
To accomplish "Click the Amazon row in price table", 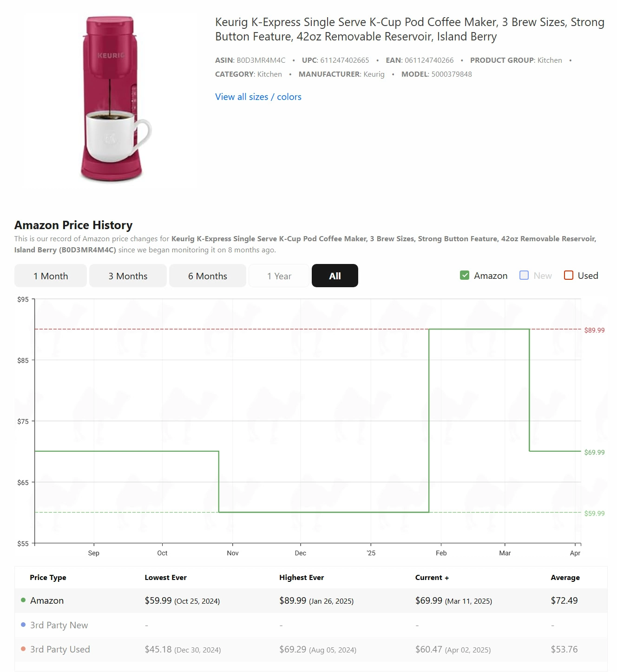I will pos(47,600).
